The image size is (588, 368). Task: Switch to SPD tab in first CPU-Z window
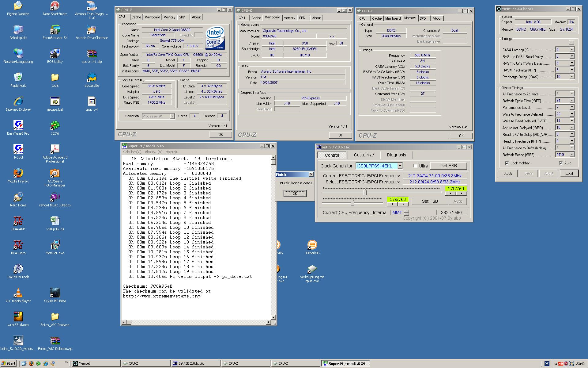click(x=182, y=17)
